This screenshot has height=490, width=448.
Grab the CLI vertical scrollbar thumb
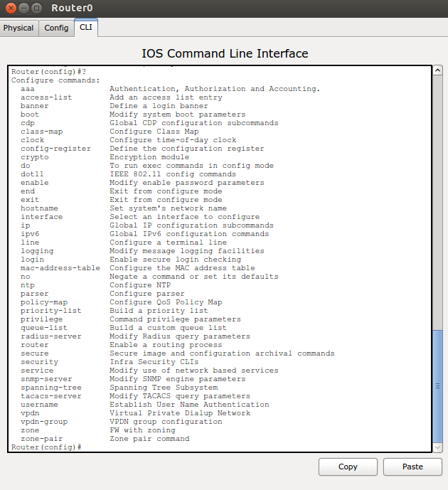point(439,384)
